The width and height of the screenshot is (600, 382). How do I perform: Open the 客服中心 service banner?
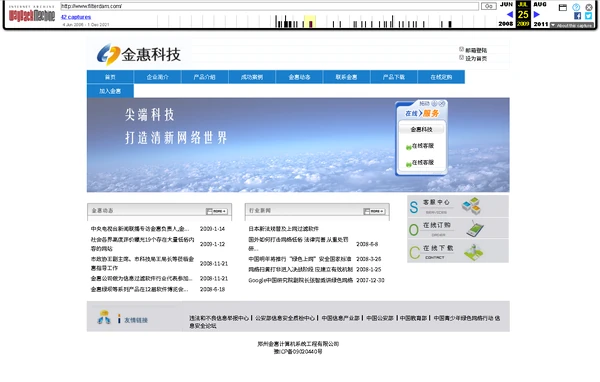(x=458, y=206)
